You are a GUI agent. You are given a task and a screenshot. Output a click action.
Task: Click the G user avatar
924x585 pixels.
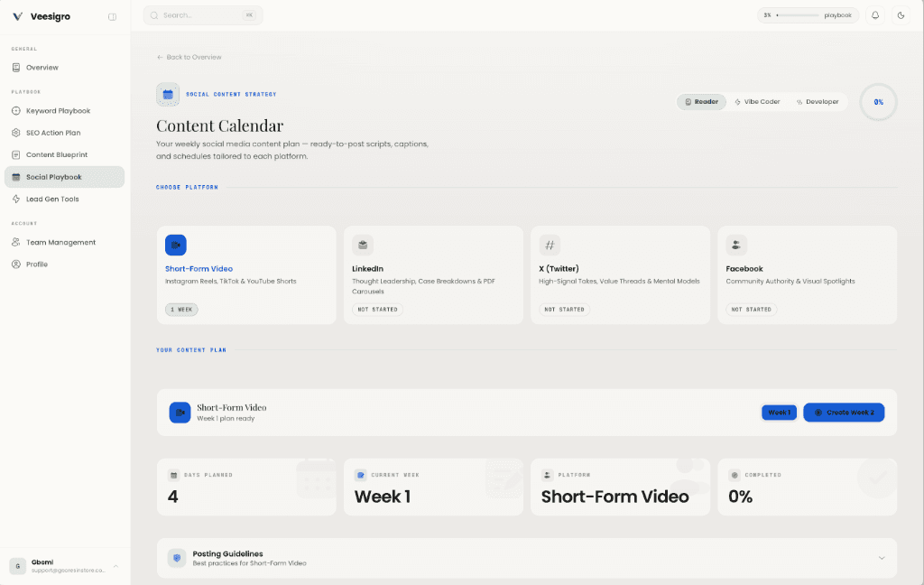[x=18, y=566]
